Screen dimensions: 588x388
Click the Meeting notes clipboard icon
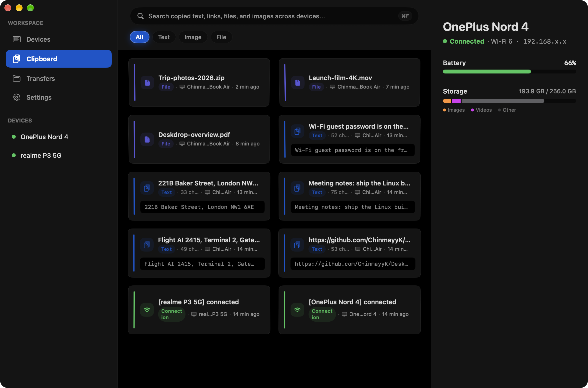pyautogui.click(x=297, y=188)
